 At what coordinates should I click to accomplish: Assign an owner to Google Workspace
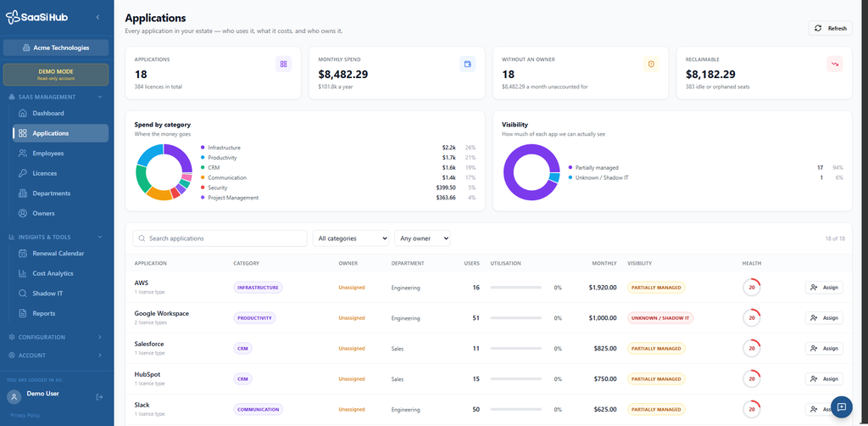[x=824, y=318]
